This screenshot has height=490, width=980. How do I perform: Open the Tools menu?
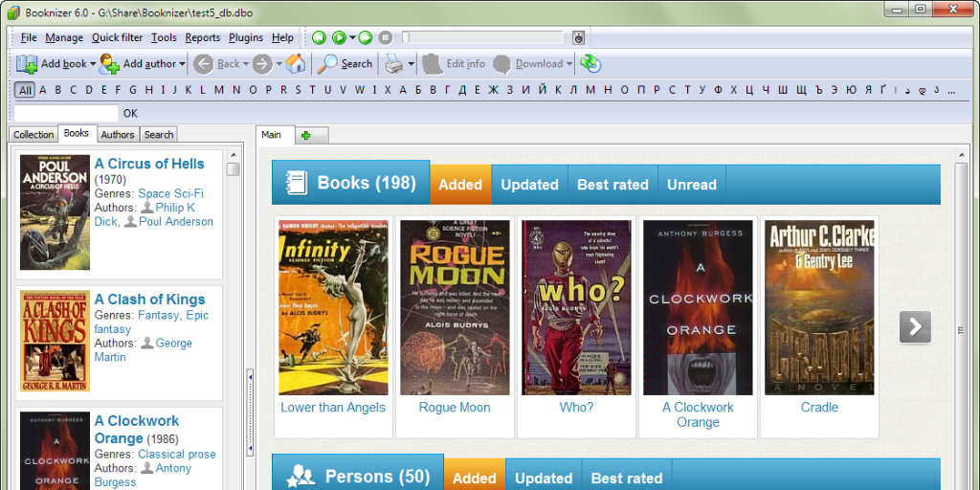pos(164,37)
